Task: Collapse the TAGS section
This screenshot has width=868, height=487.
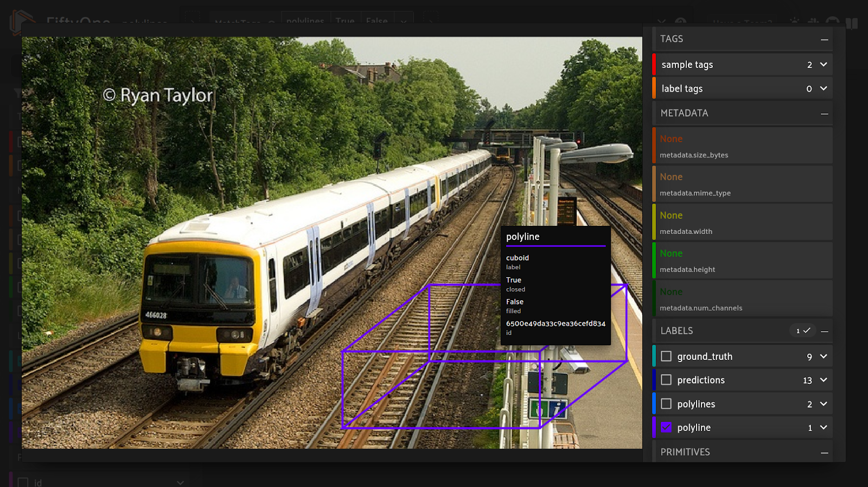Action: 824,39
